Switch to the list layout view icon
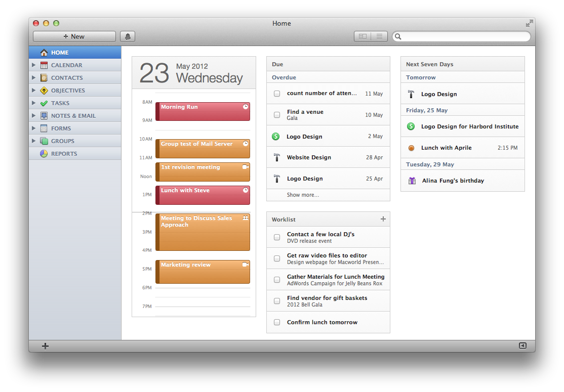Screen dimensions: 564x392 click(379, 36)
